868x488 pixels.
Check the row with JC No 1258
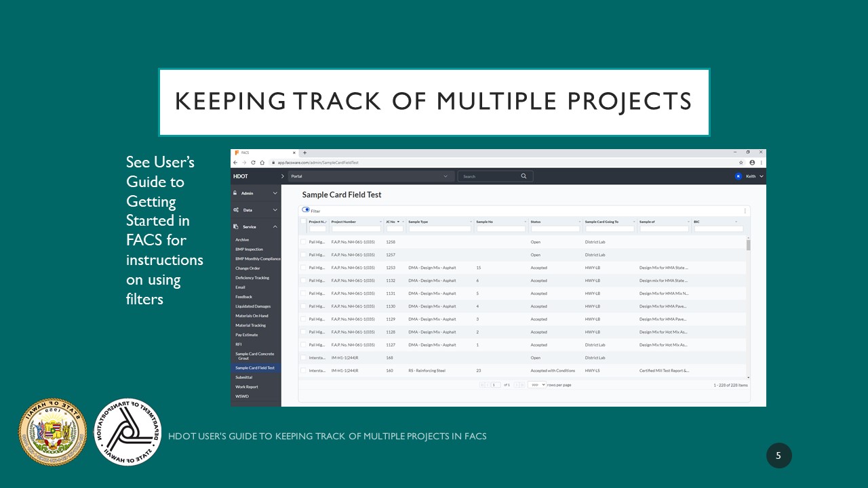point(304,242)
